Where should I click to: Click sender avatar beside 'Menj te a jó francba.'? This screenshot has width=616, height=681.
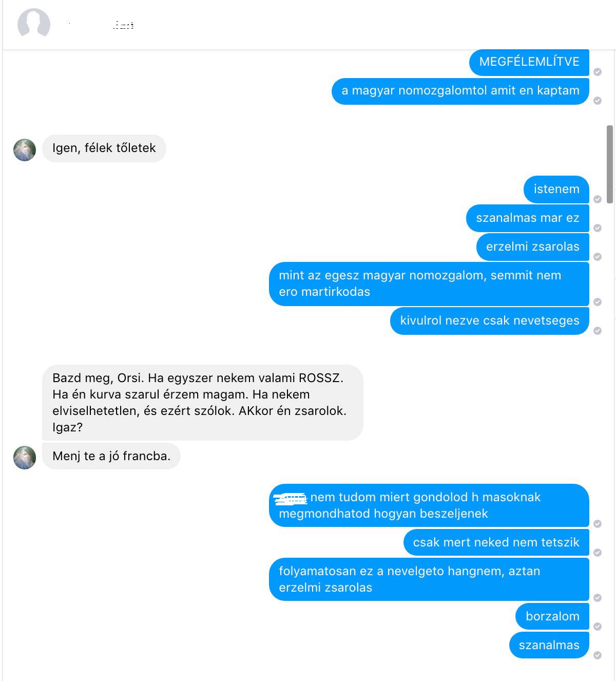25,458
